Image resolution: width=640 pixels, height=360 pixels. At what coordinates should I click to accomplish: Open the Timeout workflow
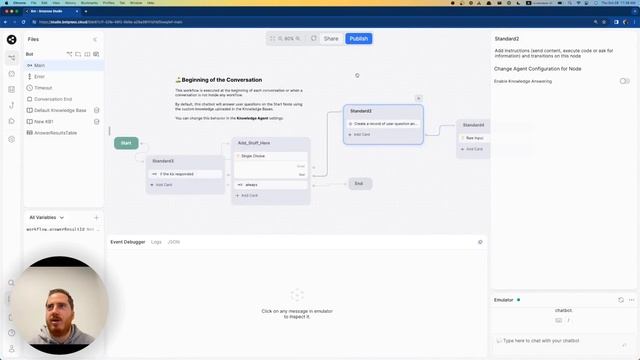point(64,88)
